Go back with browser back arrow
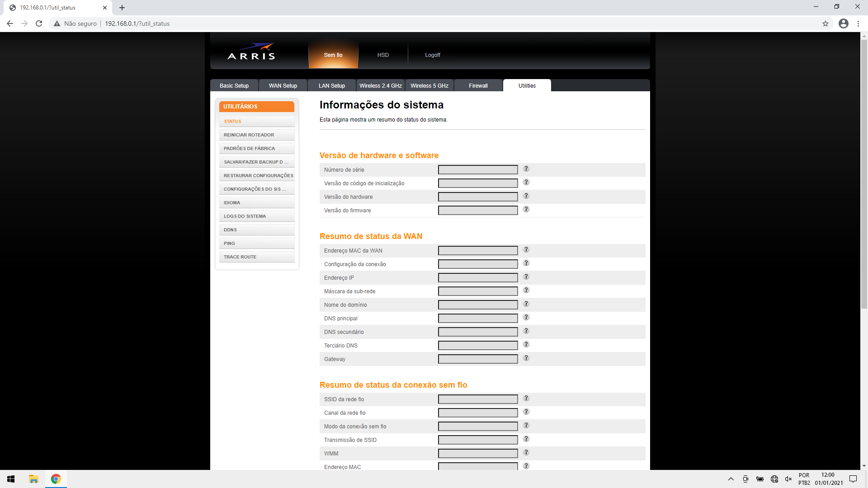The image size is (868, 488). pyautogui.click(x=10, y=23)
